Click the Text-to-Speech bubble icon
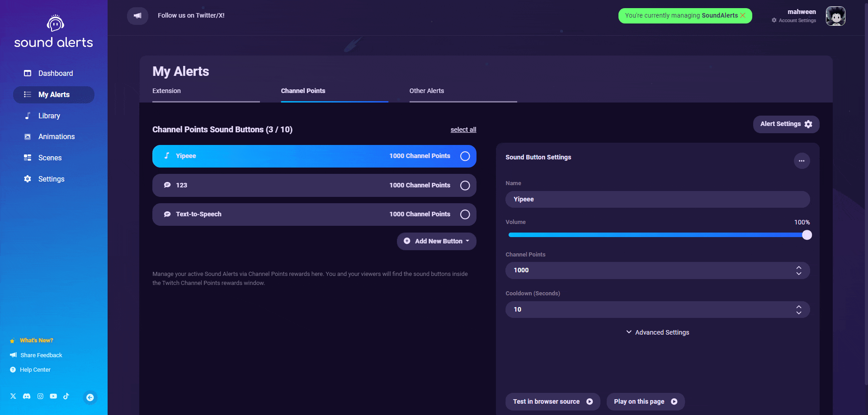 pos(167,214)
